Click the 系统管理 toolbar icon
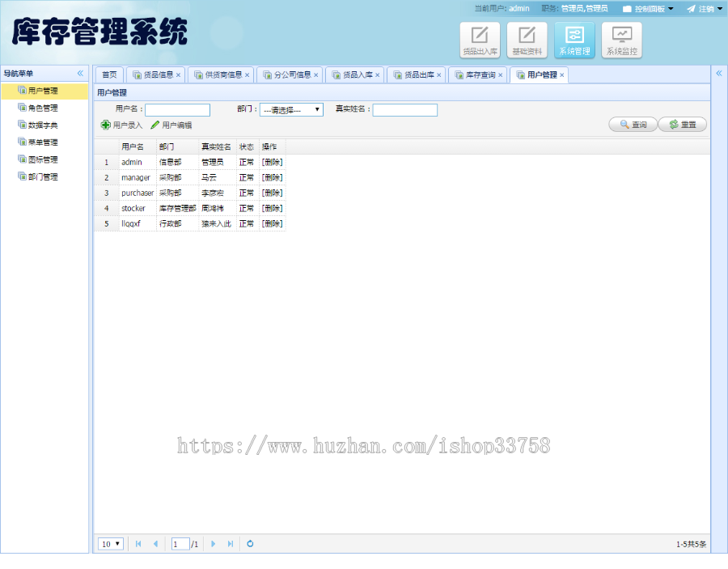This screenshot has height=569, width=728. 574,40
